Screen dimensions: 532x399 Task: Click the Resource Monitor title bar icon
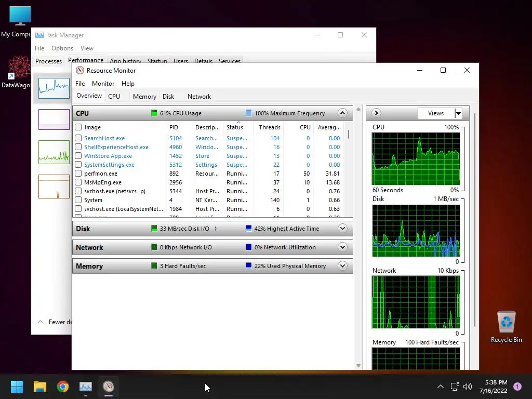pos(79,70)
